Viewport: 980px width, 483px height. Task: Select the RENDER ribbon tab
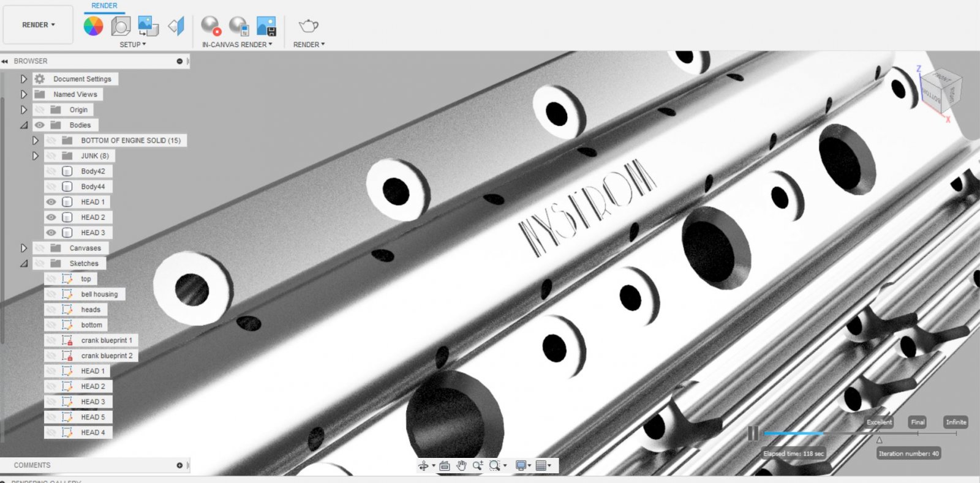click(x=104, y=6)
